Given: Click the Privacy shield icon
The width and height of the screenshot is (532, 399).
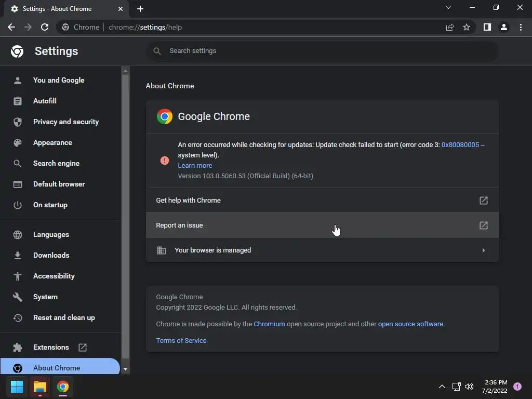Looking at the screenshot, I should click(18, 122).
